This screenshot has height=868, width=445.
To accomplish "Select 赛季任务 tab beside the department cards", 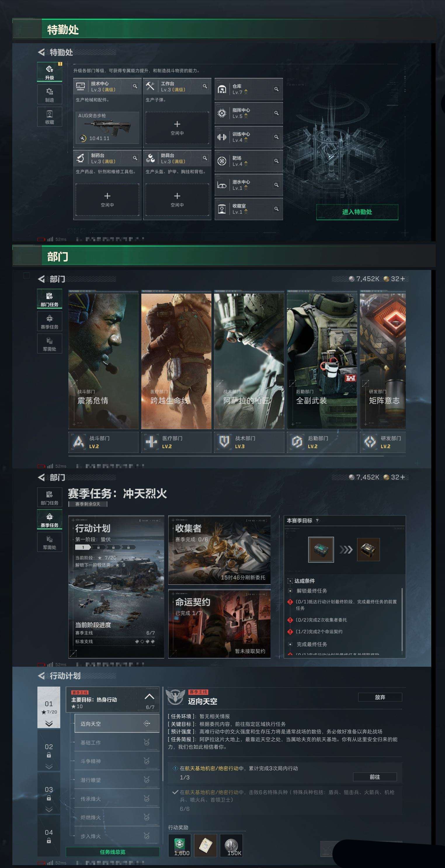I will 50,321.
